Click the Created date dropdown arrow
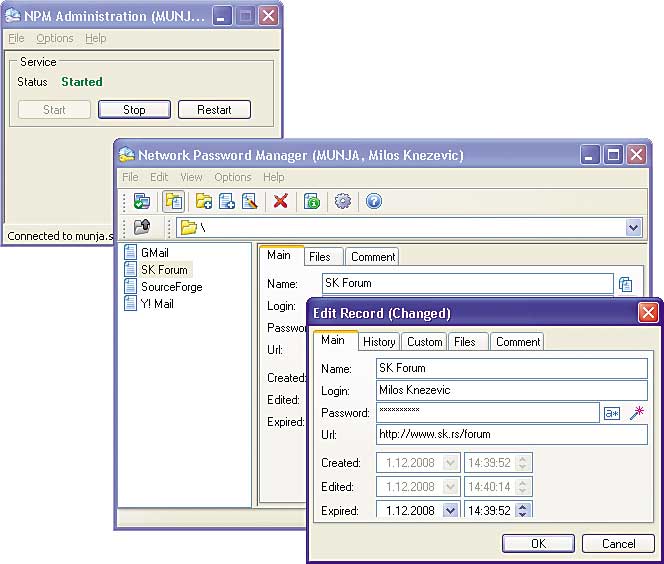This screenshot has width=664, height=564. pyautogui.click(x=450, y=463)
